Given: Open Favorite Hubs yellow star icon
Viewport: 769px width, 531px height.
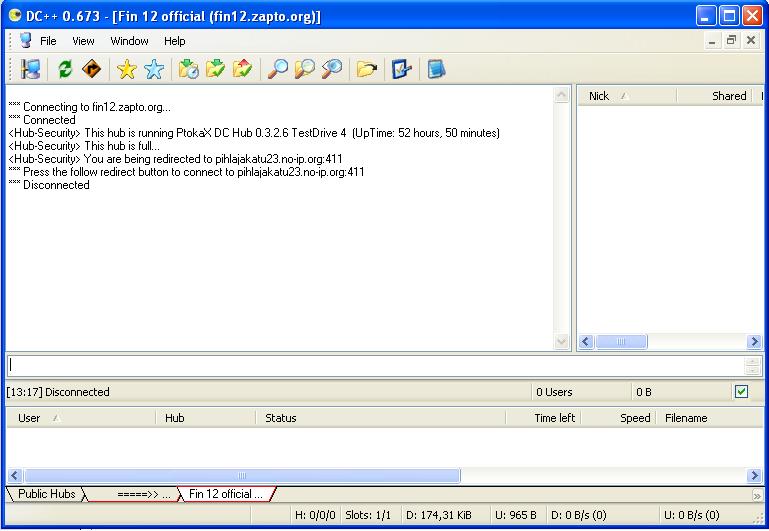Looking at the screenshot, I should point(126,69).
